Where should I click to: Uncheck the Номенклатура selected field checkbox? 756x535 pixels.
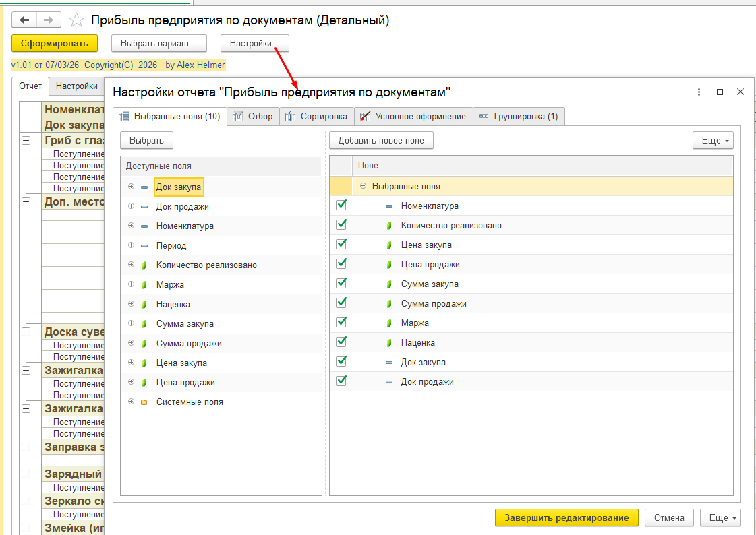tap(341, 205)
